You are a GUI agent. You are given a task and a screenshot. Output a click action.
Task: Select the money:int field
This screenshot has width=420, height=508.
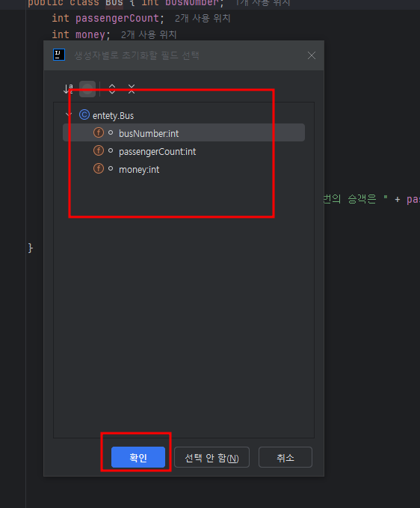point(184,169)
